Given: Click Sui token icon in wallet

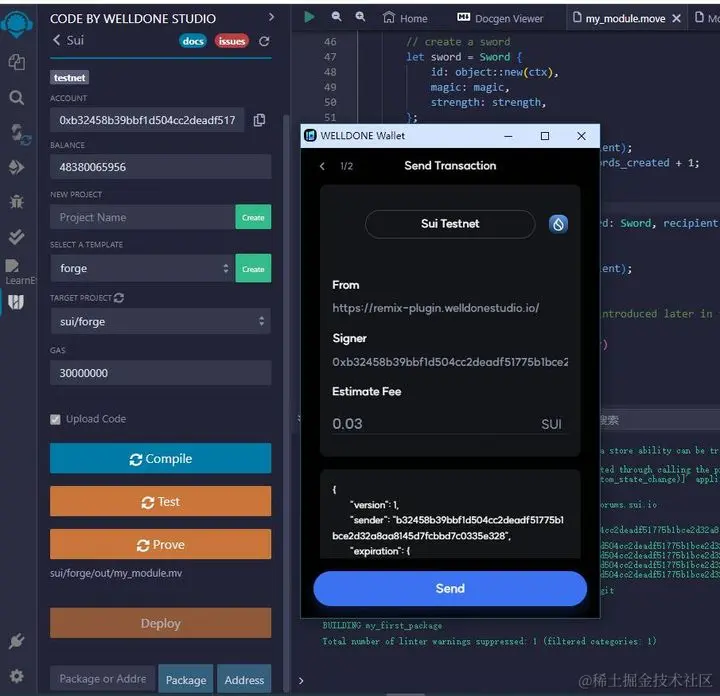Looking at the screenshot, I should (x=558, y=224).
